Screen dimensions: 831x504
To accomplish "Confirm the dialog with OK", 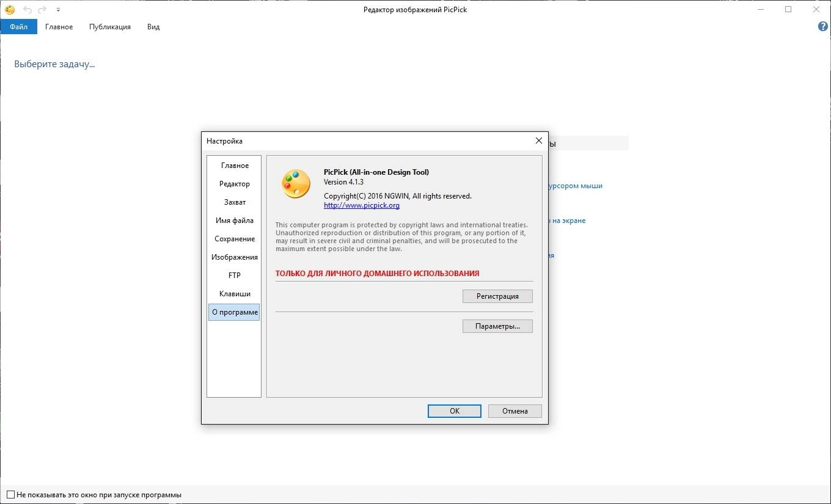I will point(455,411).
